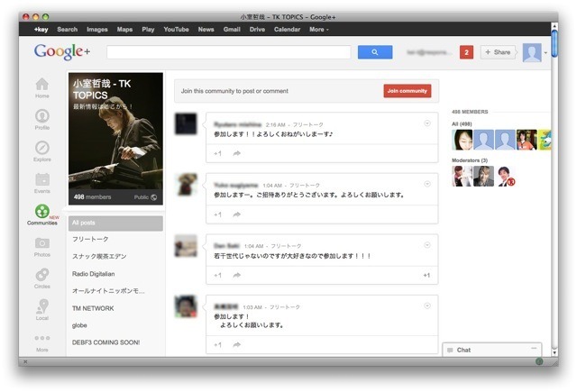This screenshot has width=577, height=392.
Task: Open Search in the top bar
Action: tap(68, 30)
